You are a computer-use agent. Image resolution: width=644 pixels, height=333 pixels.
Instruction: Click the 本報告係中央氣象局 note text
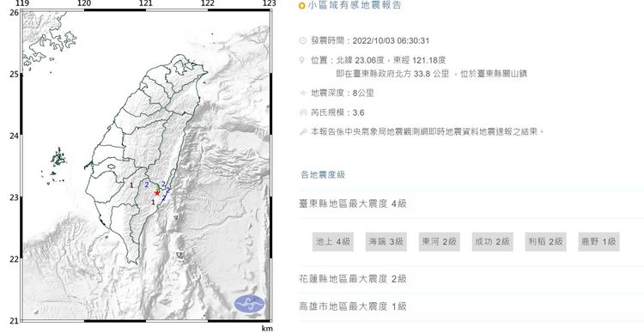click(427, 132)
